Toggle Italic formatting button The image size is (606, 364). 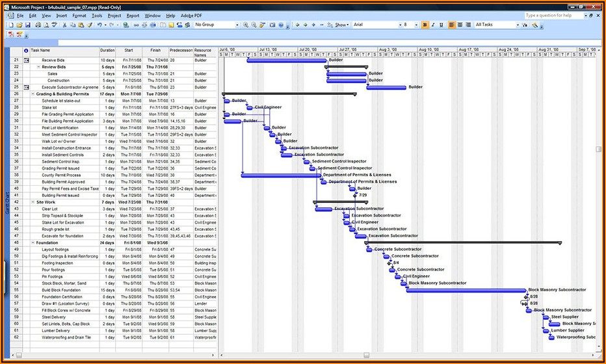coord(434,25)
